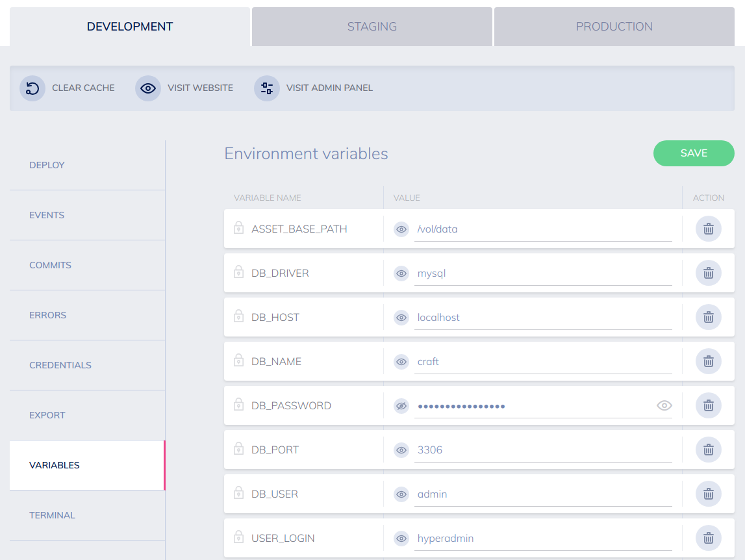Click the VARIABLE NAME column header

[x=267, y=197]
